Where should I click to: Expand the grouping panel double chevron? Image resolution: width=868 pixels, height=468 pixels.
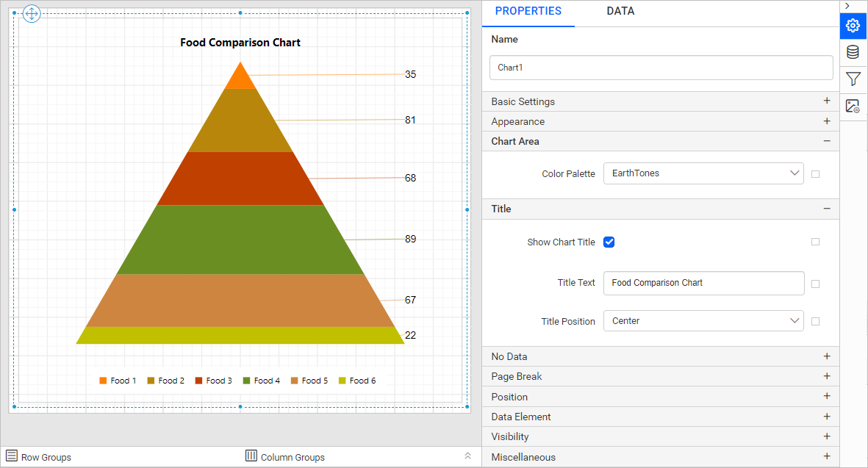pyautogui.click(x=467, y=456)
